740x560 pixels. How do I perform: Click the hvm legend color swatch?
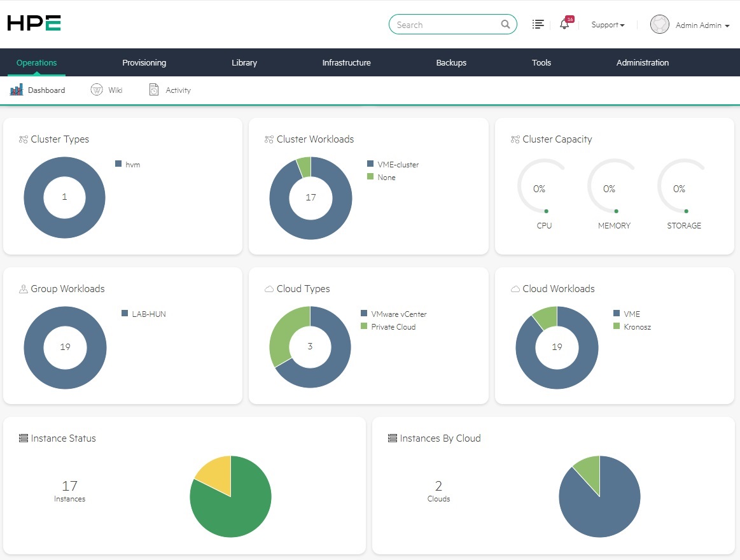[118, 164]
